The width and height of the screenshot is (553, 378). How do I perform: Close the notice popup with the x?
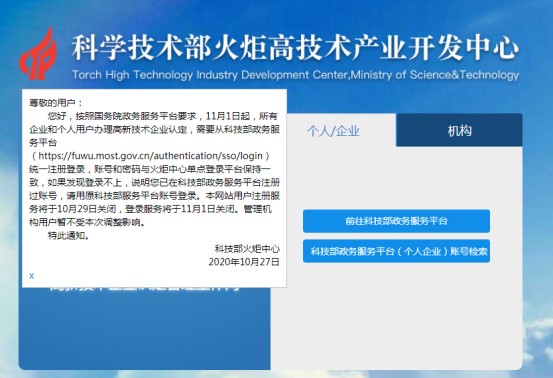[32, 276]
